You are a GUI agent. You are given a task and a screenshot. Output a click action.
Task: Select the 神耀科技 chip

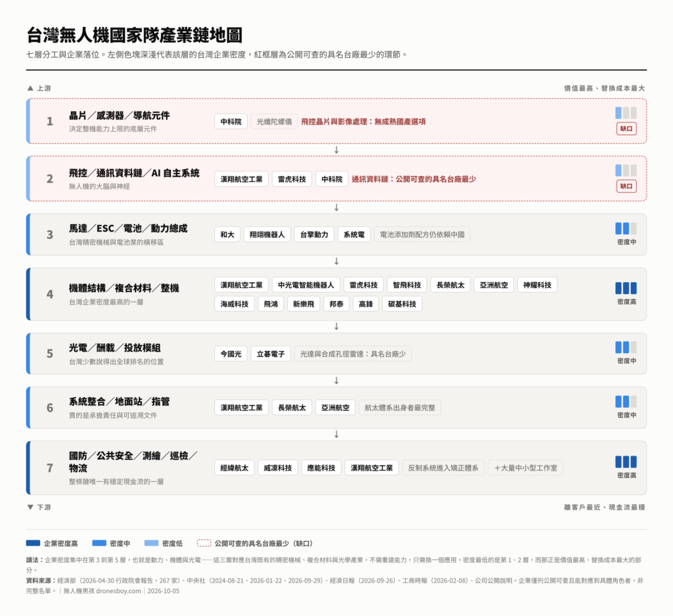[x=537, y=285]
